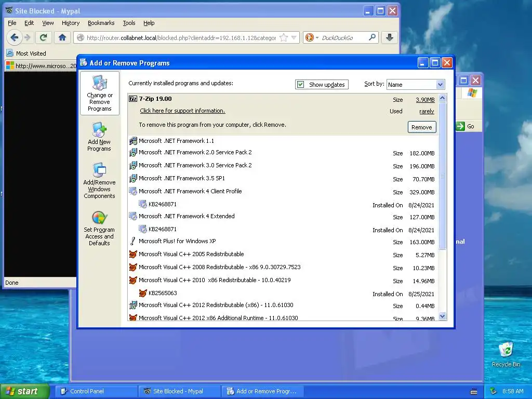This screenshot has height=399, width=532.
Task: Bookmark this page with the star icon
Action: click(284, 37)
